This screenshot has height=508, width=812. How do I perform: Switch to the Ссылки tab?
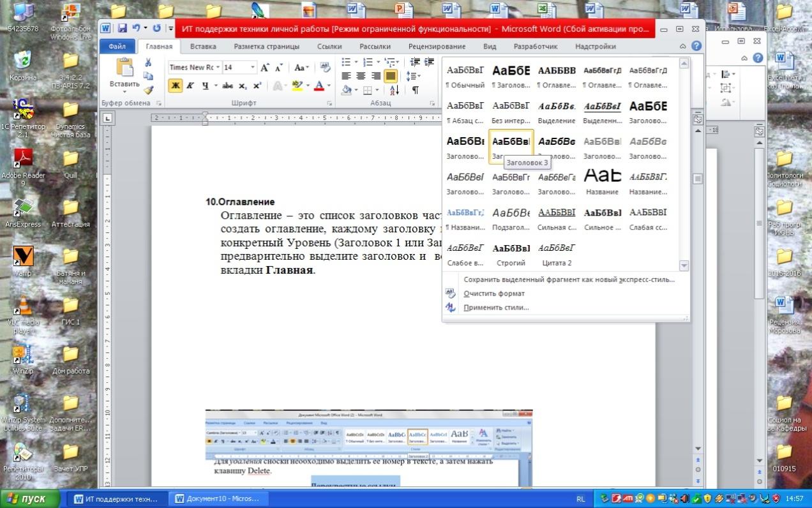tap(329, 47)
